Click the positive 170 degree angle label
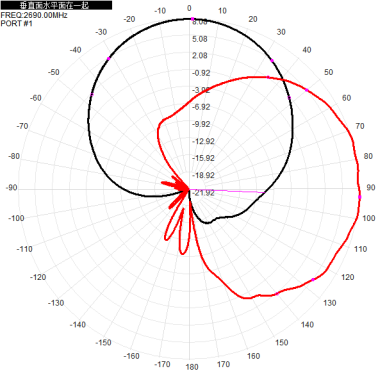The width and height of the screenshot is (378, 378). click(x=223, y=364)
